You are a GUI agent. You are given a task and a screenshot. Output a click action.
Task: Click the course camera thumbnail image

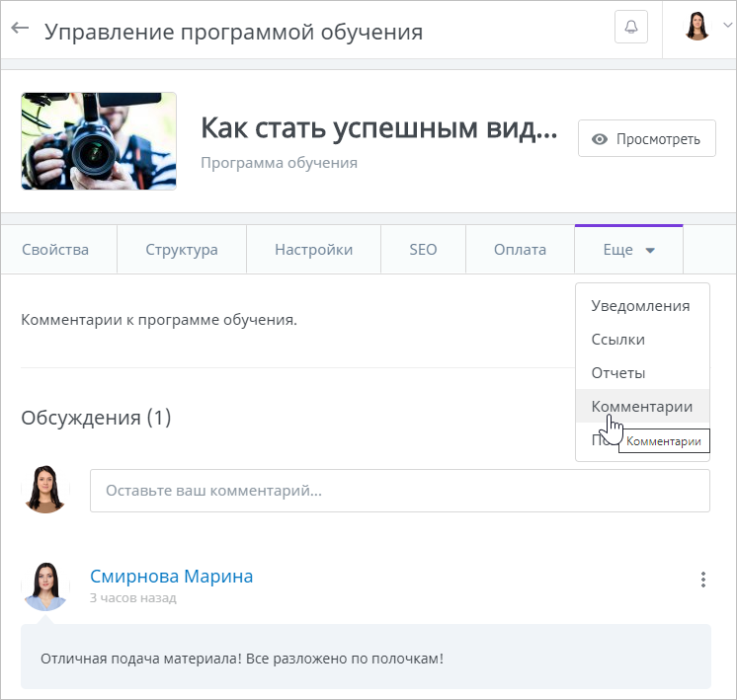click(x=99, y=141)
